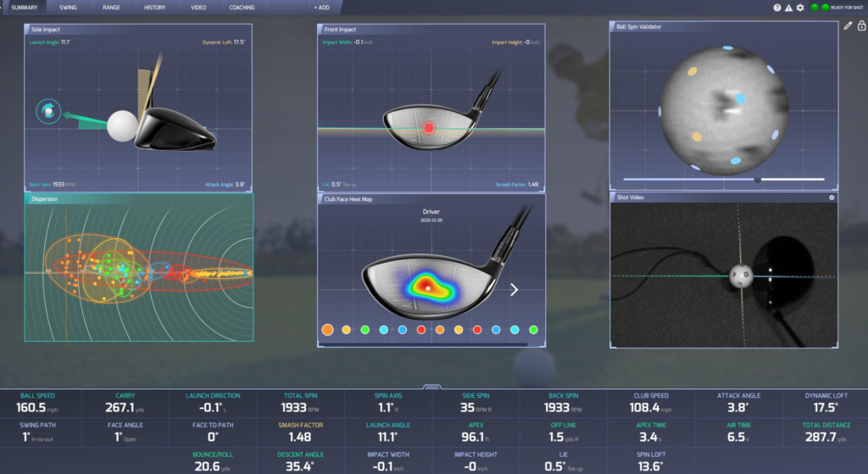Click the bottom DYNAMIC LOFT 17.5° tile
This screenshot has width=868, height=474.
pos(826,404)
